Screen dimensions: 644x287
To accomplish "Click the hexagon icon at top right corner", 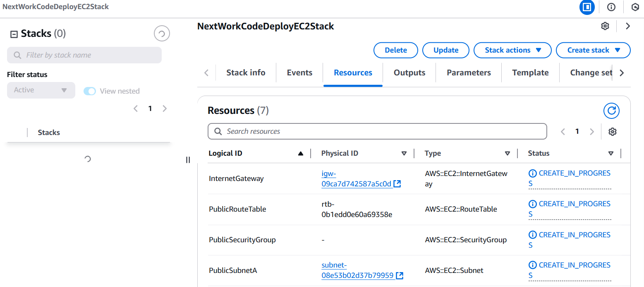I will 635,7.
